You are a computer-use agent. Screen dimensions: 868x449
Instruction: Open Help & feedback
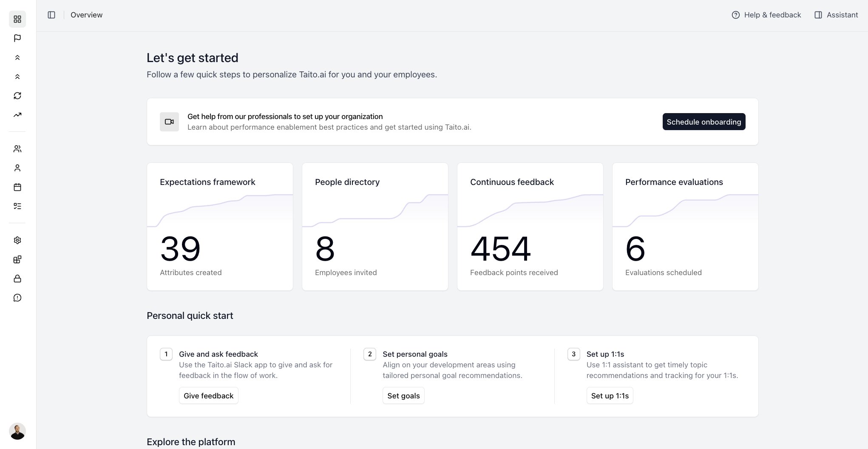pos(766,14)
